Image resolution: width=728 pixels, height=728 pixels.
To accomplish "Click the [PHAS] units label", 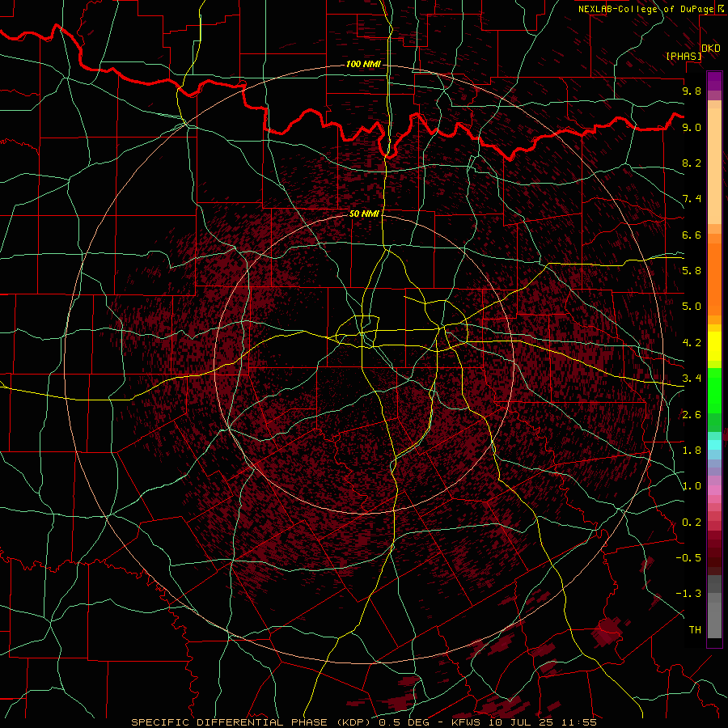I will 684,56.
